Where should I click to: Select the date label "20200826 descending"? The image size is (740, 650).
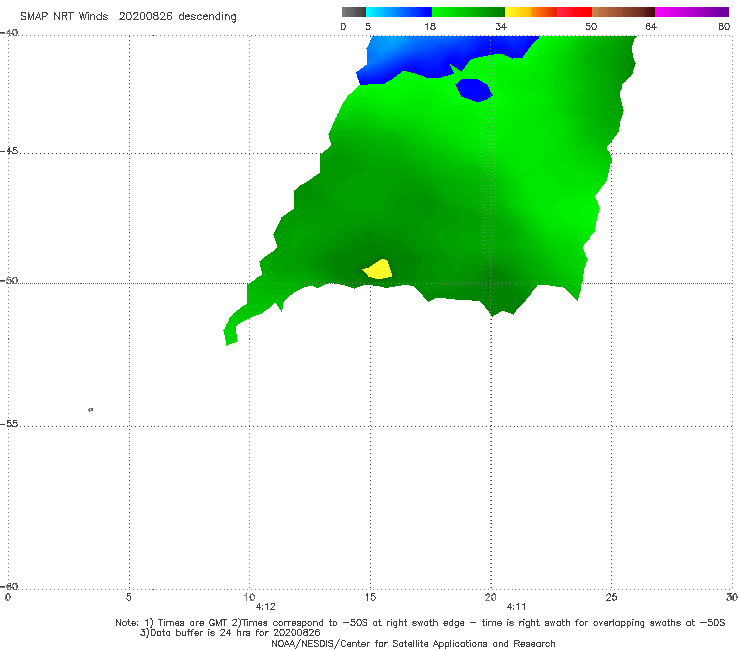click(177, 17)
